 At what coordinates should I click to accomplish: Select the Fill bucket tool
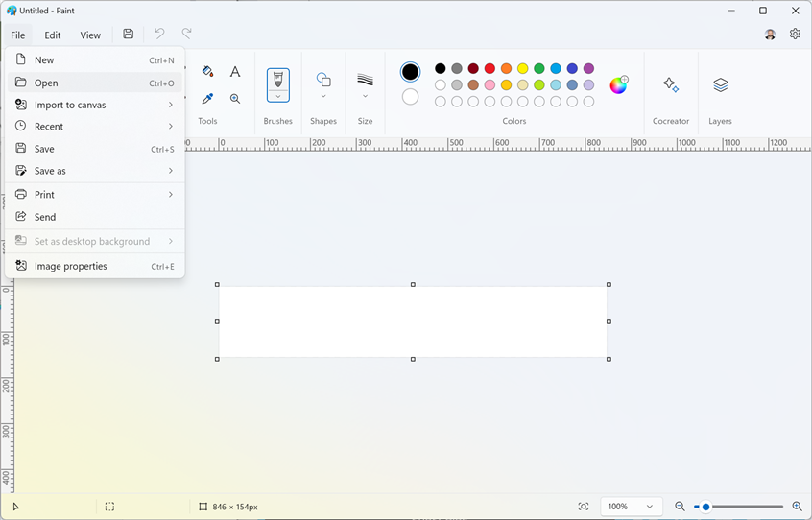(207, 72)
